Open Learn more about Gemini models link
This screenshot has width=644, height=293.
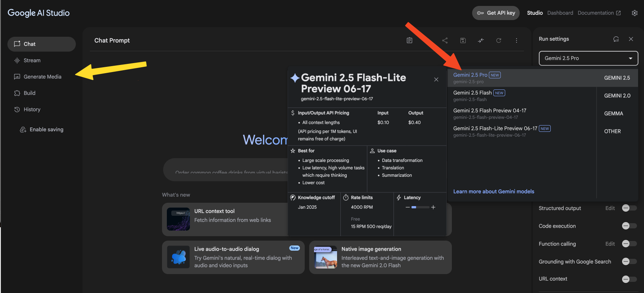point(493,192)
